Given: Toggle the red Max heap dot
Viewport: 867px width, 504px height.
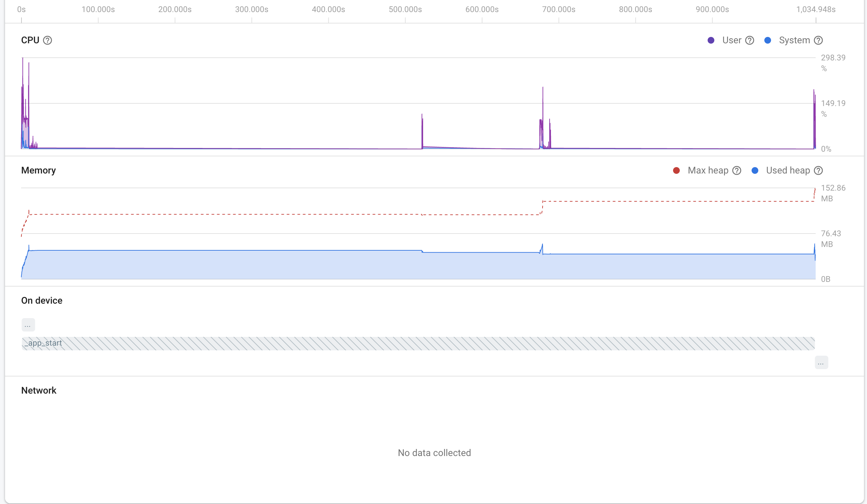Looking at the screenshot, I should (x=676, y=170).
